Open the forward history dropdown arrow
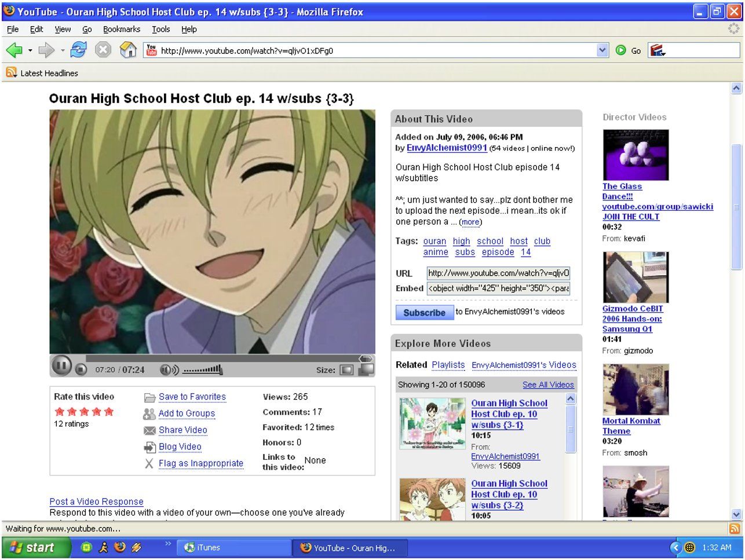 pos(63,50)
